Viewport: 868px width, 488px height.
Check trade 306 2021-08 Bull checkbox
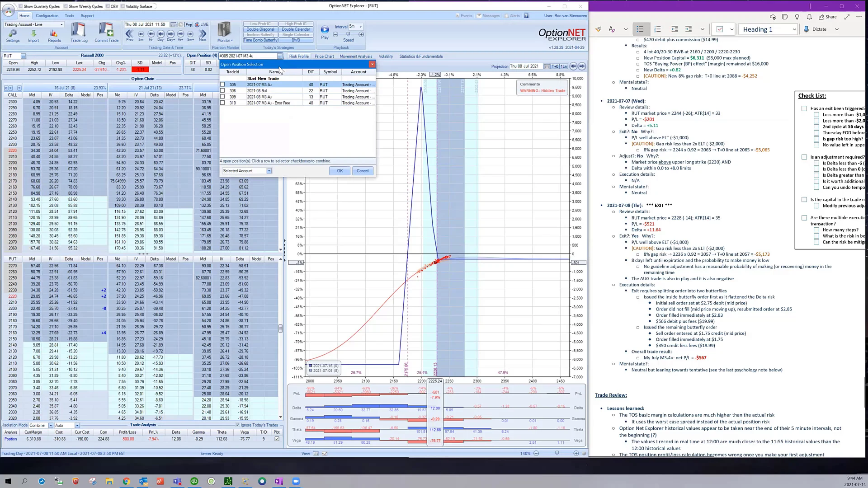222,91
